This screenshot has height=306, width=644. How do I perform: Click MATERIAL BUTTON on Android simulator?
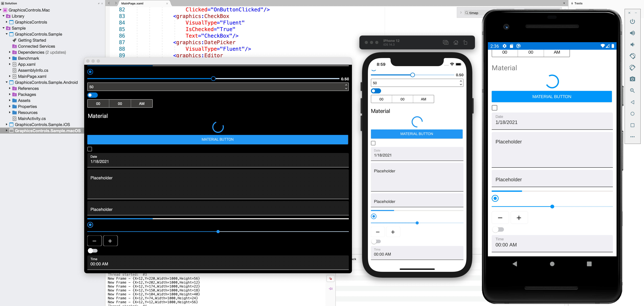click(552, 96)
